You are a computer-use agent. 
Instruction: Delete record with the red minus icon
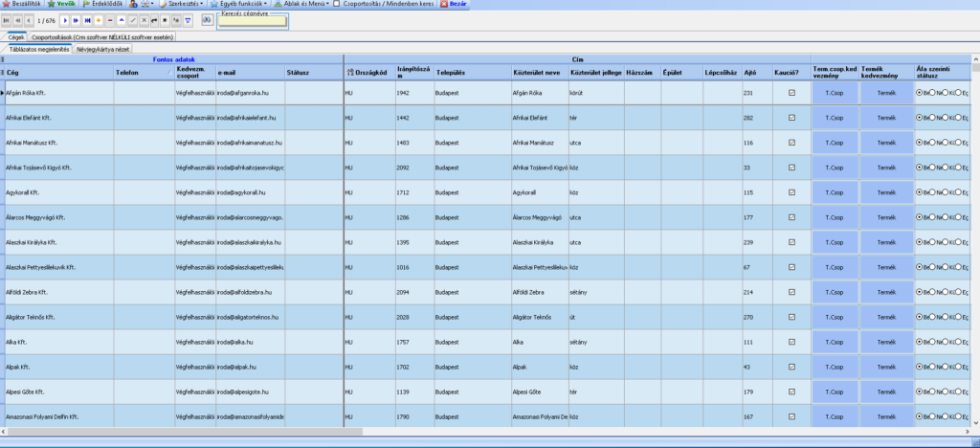pos(110,21)
